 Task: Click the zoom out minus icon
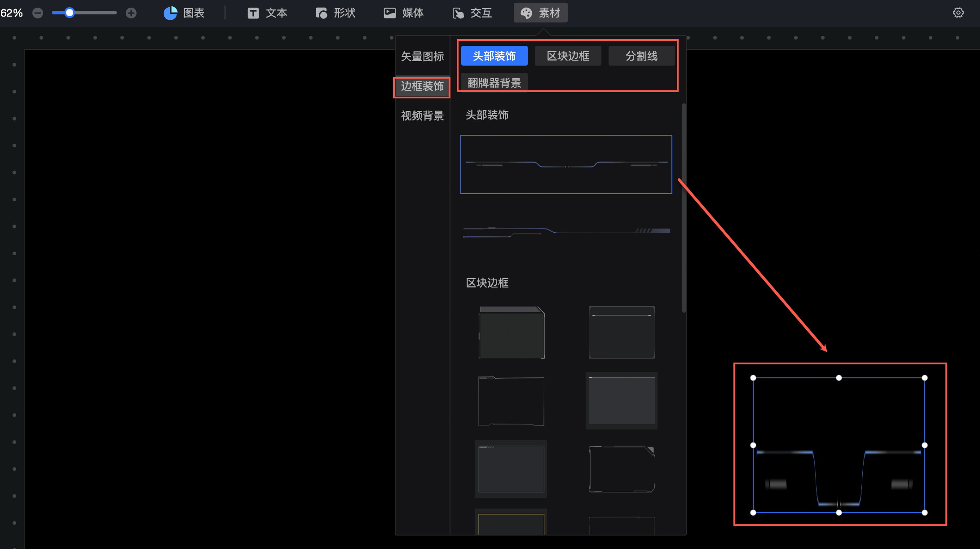coord(38,13)
